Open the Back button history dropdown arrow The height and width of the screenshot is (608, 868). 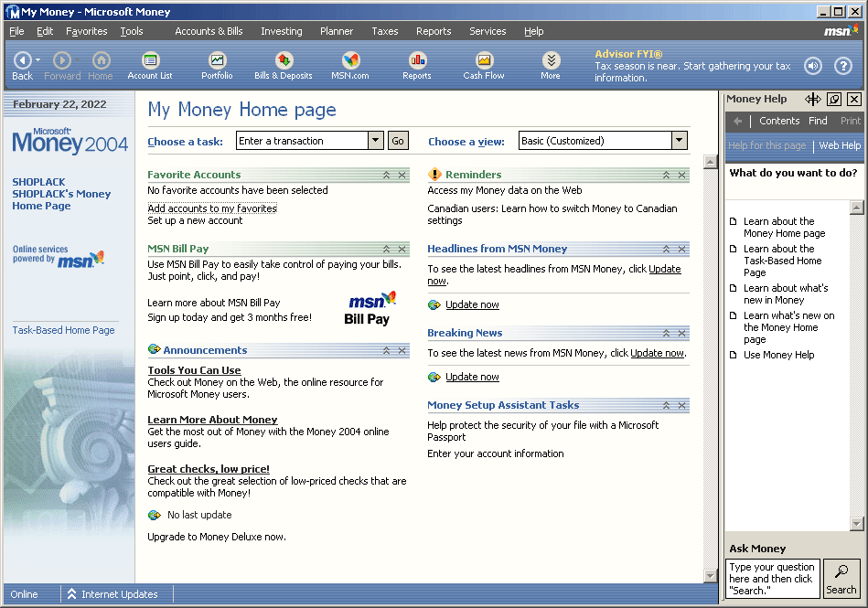[38, 59]
